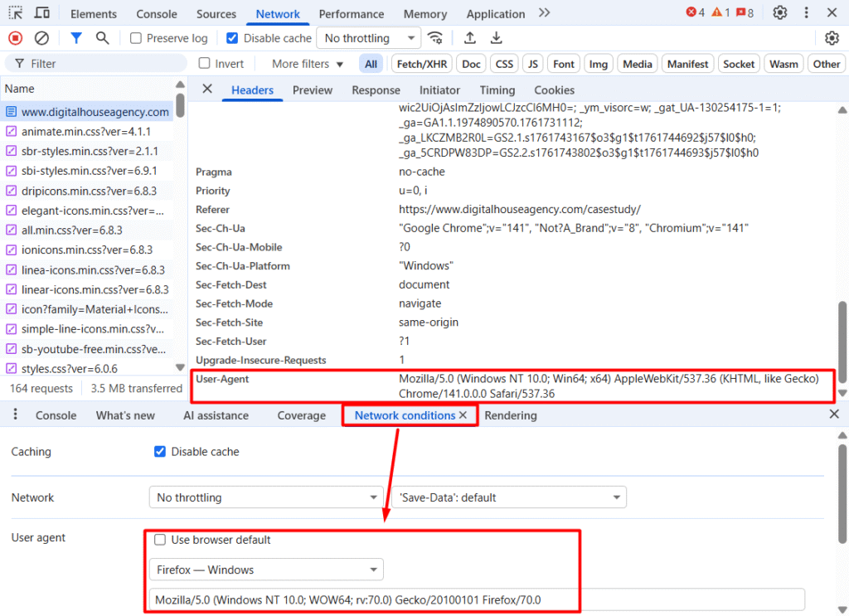
Task: Toggle the device toolbar icon
Action: click(x=41, y=13)
